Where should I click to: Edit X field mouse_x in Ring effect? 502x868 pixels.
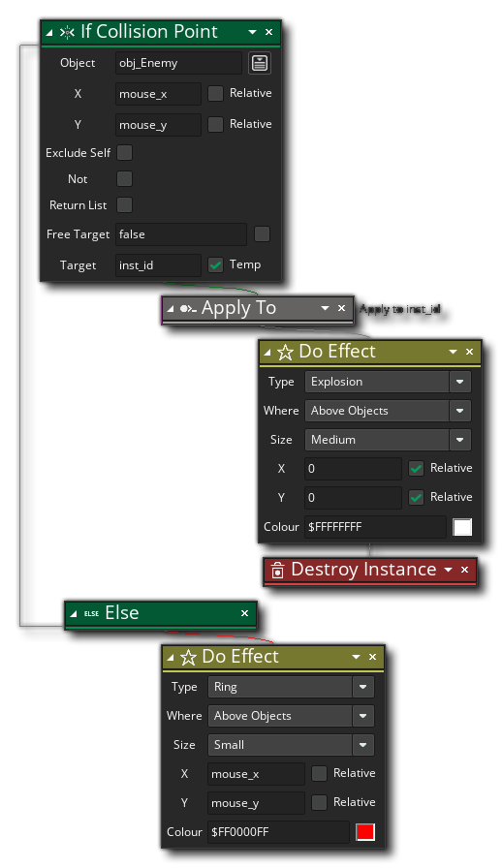(256, 774)
